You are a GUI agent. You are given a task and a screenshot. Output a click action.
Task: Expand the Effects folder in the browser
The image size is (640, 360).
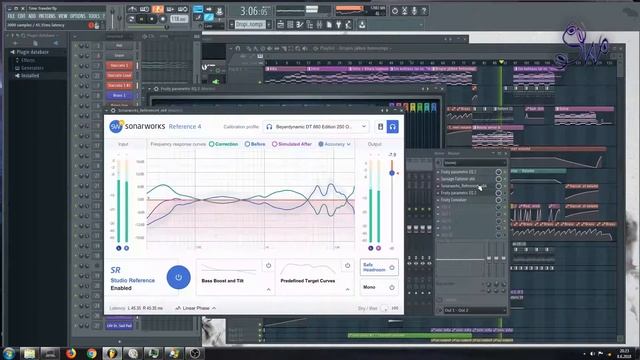(28, 60)
